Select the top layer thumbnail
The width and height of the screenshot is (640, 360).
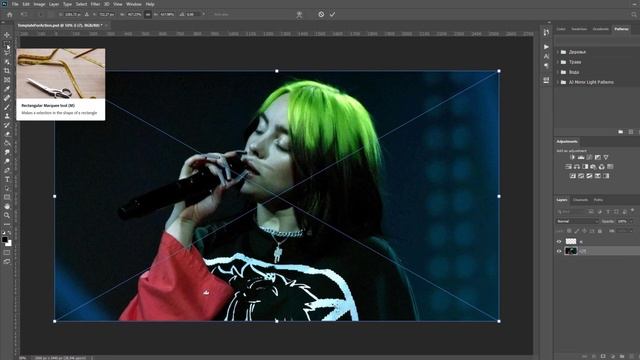pos(571,241)
